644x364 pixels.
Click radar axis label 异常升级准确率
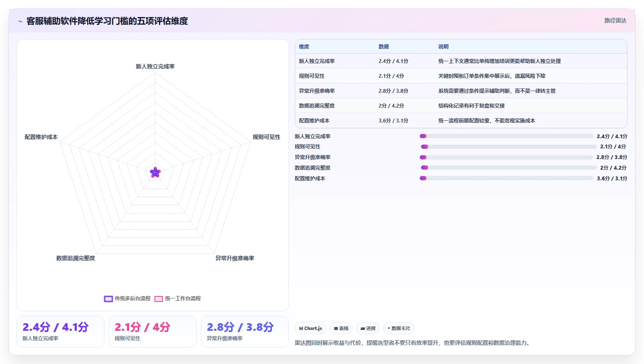(235, 258)
